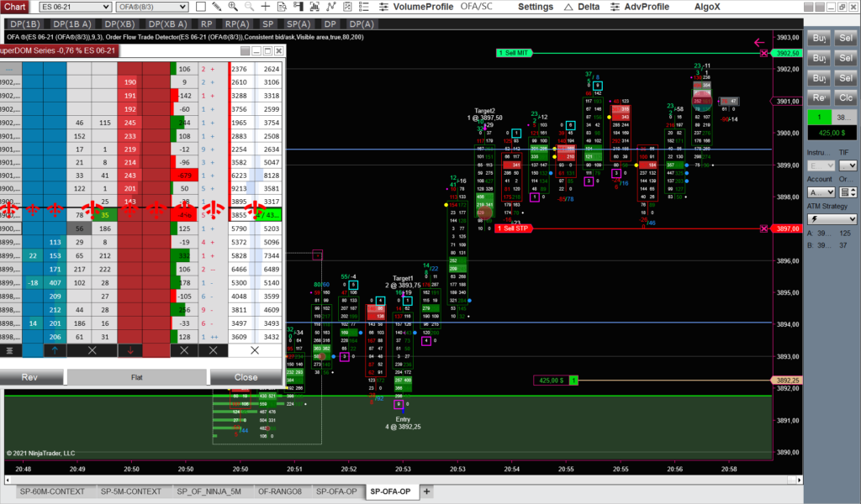Click the sliders icon beside AdvProfile
Viewport: 861px width, 504px height.
pyautogui.click(x=615, y=7)
